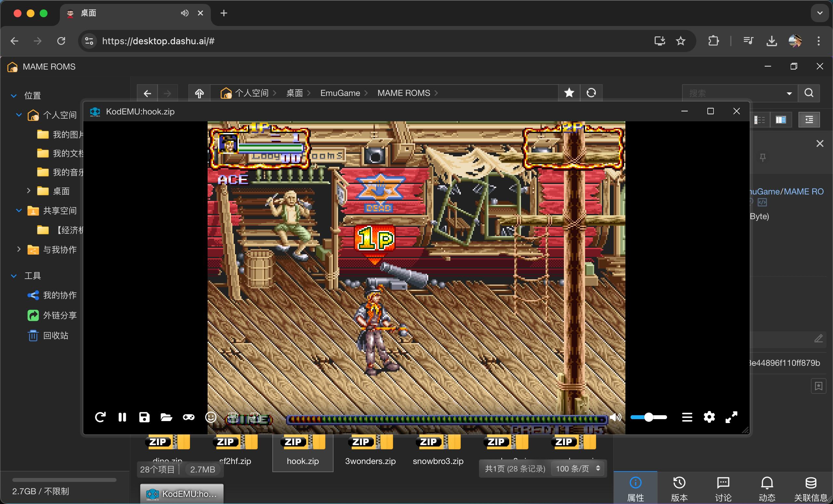The width and height of the screenshot is (833, 504).
Task: Click the save state floppy icon
Action: (x=144, y=417)
